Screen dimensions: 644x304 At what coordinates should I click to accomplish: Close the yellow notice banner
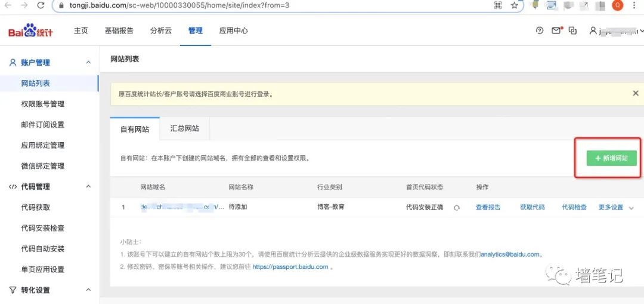636,93
